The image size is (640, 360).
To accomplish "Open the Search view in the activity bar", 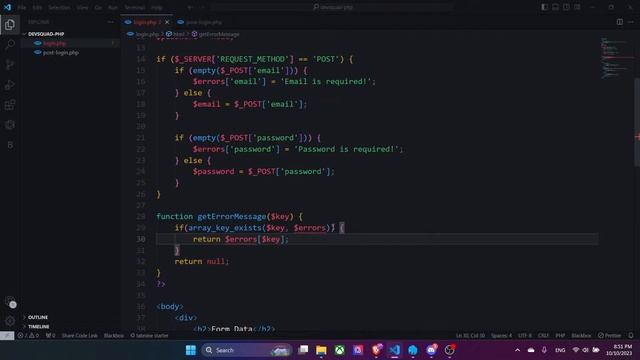I will pos(10,44).
